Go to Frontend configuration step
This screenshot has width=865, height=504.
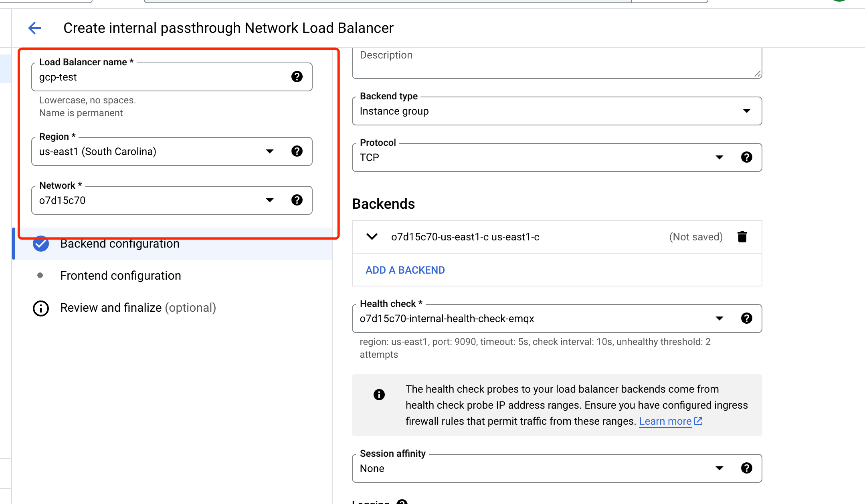point(121,275)
